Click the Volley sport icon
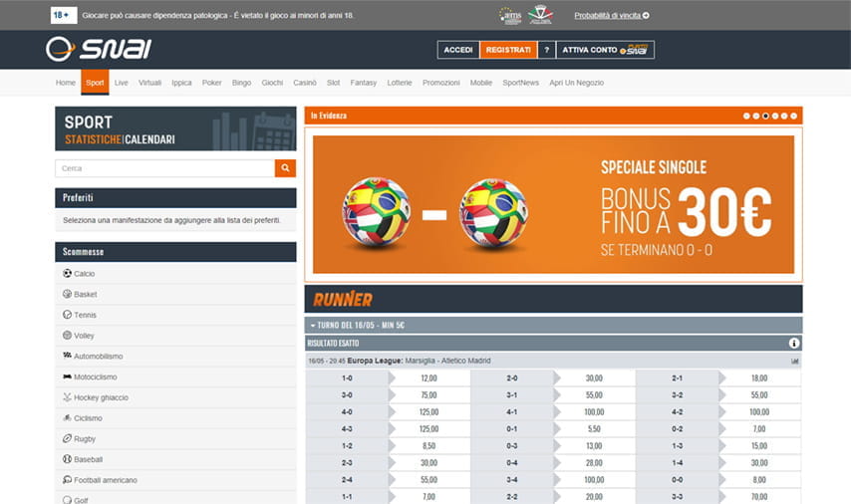The width and height of the screenshot is (851, 504). tap(68, 336)
